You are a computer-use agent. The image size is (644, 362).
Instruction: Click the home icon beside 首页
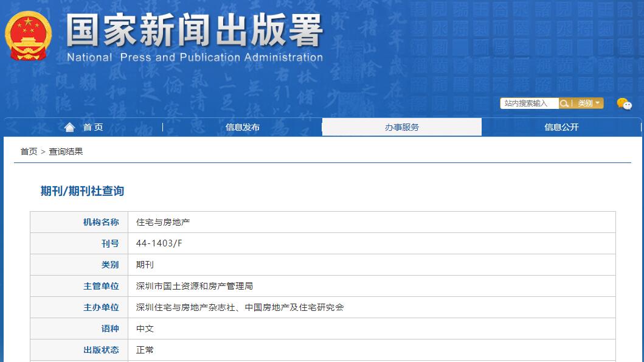pos(69,127)
